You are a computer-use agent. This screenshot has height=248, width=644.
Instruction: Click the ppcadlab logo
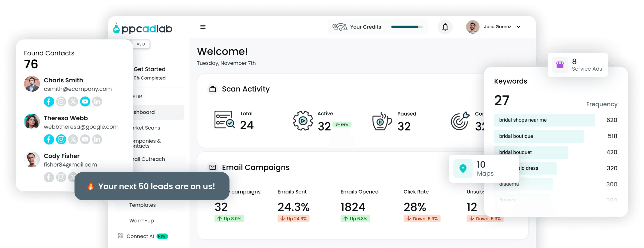click(x=142, y=28)
